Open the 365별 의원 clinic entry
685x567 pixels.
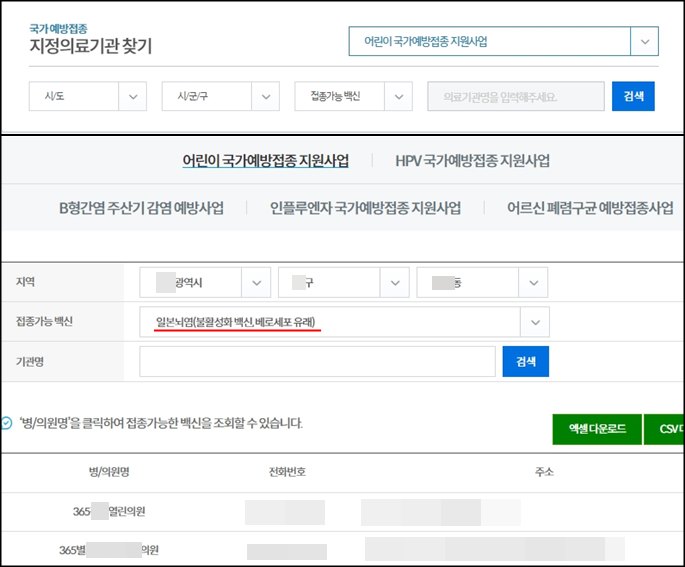pyautogui.click(x=109, y=550)
